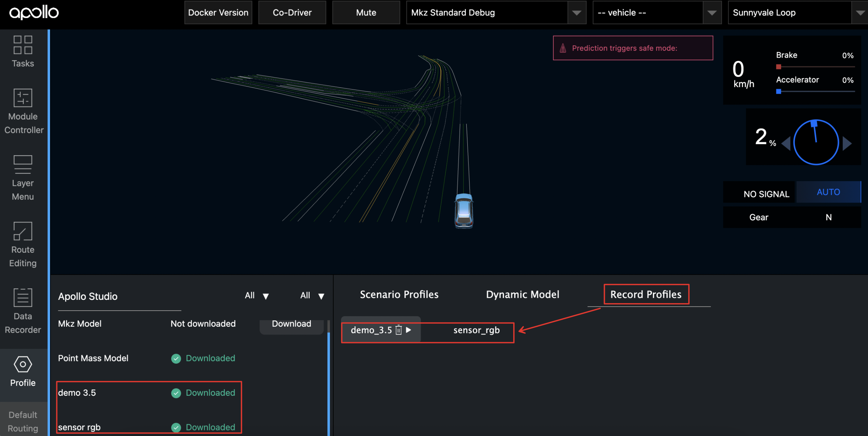Image resolution: width=868 pixels, height=436 pixels.
Task: Click the Apollo logo
Action: click(x=34, y=12)
